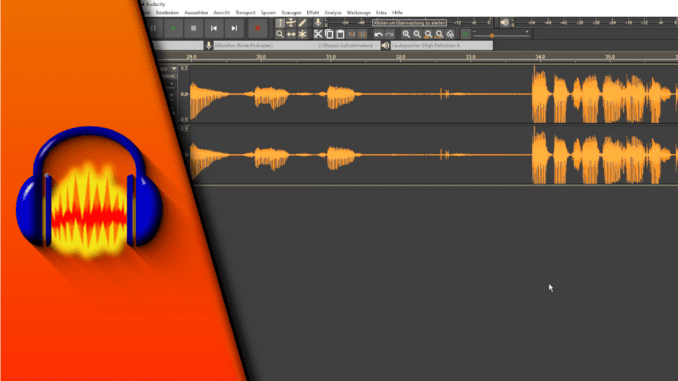678x381 pixels.
Task: Click Fit Selection to Width icon
Action: tap(428, 34)
